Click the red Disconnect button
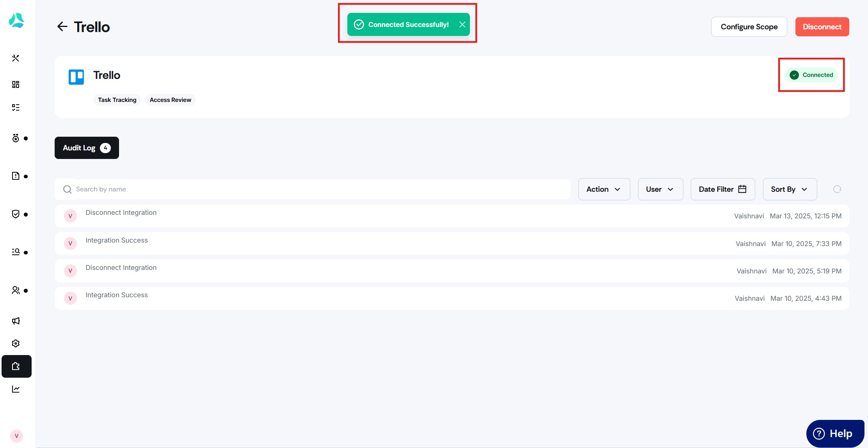Viewport: 868px width, 448px height. pos(822,27)
